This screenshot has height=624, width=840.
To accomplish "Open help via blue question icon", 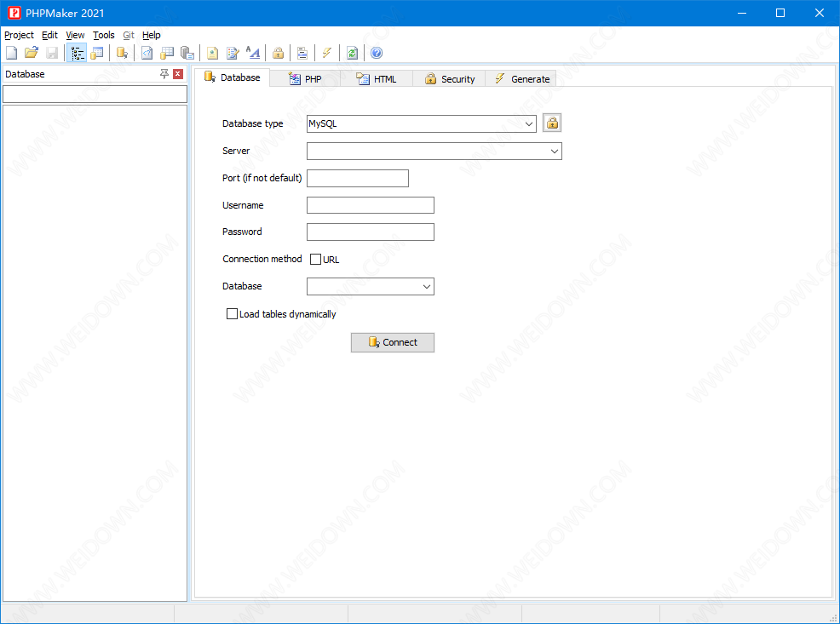I will pos(377,53).
